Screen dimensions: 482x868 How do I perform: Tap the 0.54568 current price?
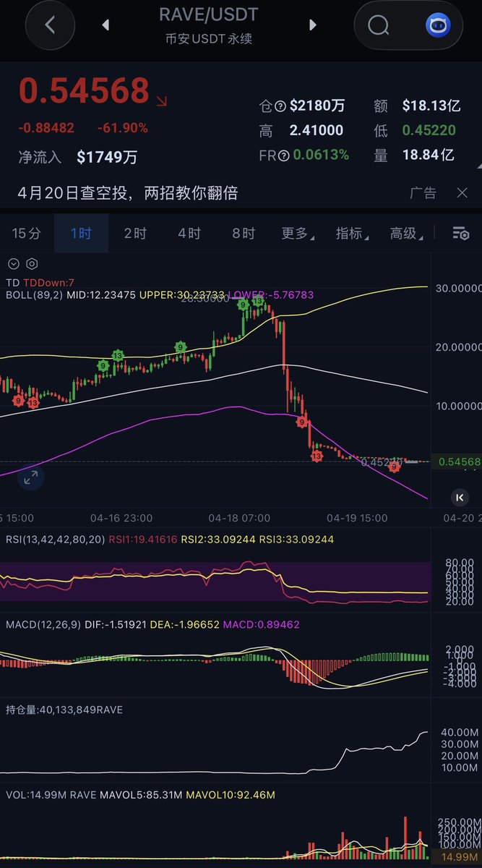[83, 91]
